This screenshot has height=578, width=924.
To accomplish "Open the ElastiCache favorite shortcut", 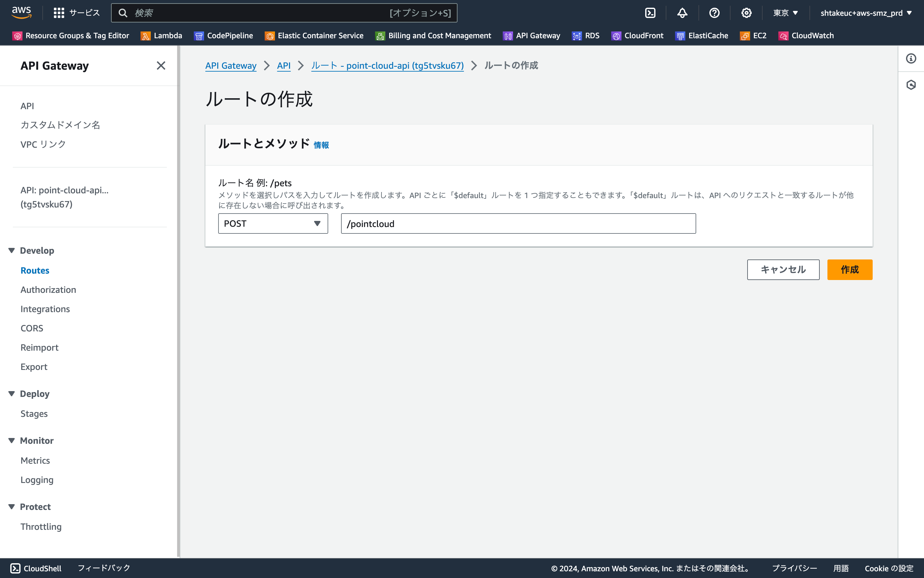I will tap(702, 36).
